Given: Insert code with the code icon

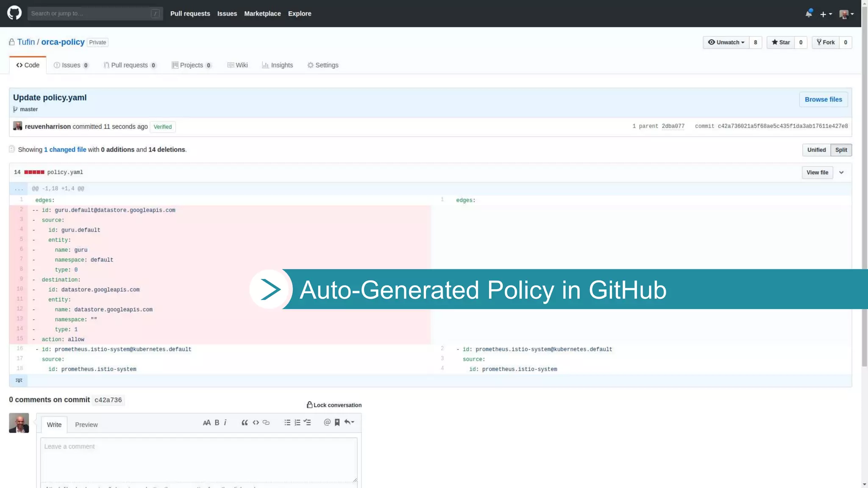Looking at the screenshot, I should click(256, 423).
